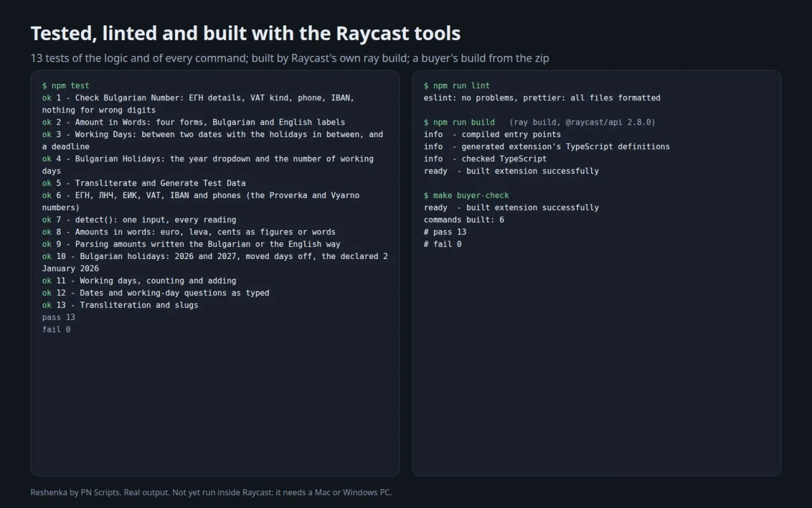Click the 'ok 6 - ЕГН, ЛНЧ, ЕИК' test line
The height and width of the screenshot is (508, 812).
click(201, 201)
